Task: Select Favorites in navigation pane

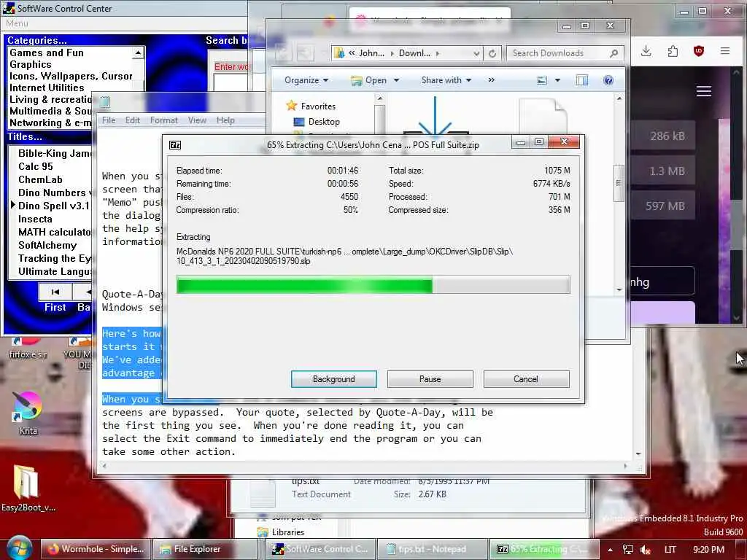Action: point(318,106)
